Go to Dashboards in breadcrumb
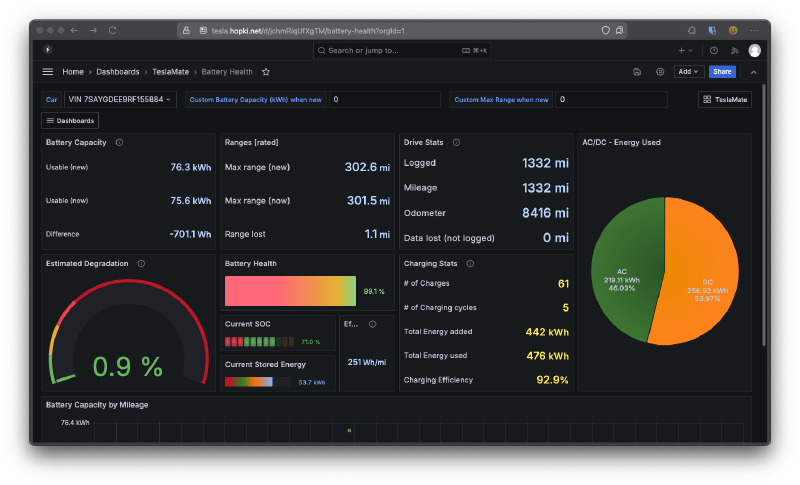 [x=117, y=72]
